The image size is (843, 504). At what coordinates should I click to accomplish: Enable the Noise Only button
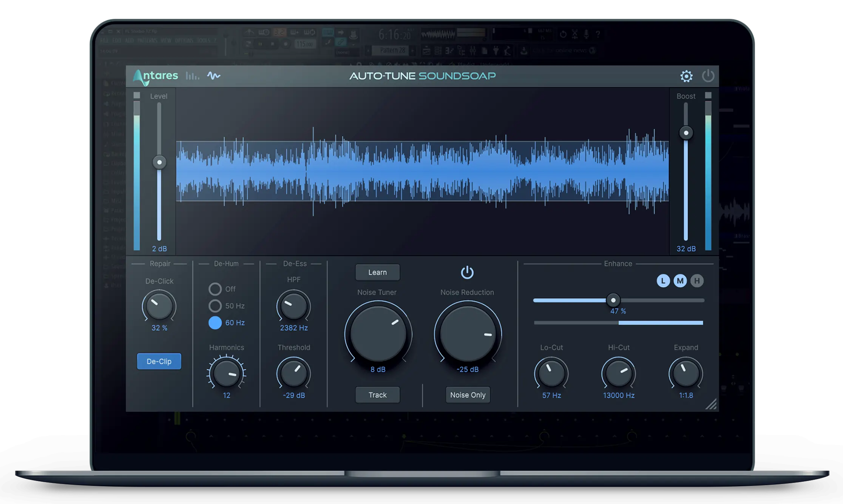[468, 395]
